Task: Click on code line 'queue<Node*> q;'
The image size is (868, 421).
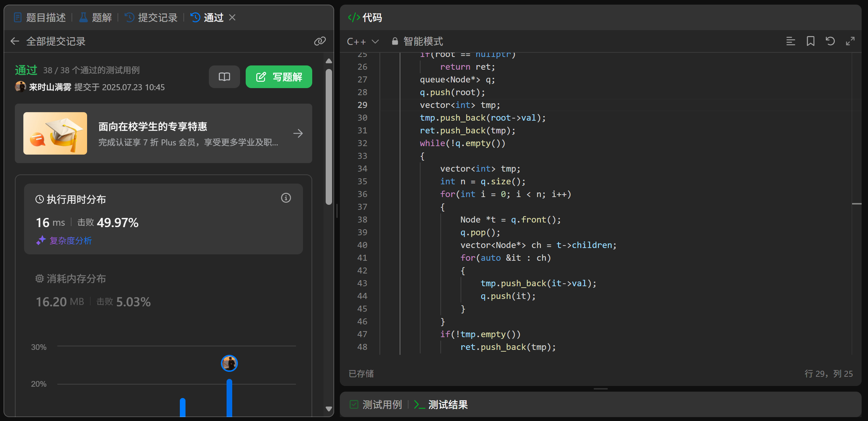Action: click(457, 80)
